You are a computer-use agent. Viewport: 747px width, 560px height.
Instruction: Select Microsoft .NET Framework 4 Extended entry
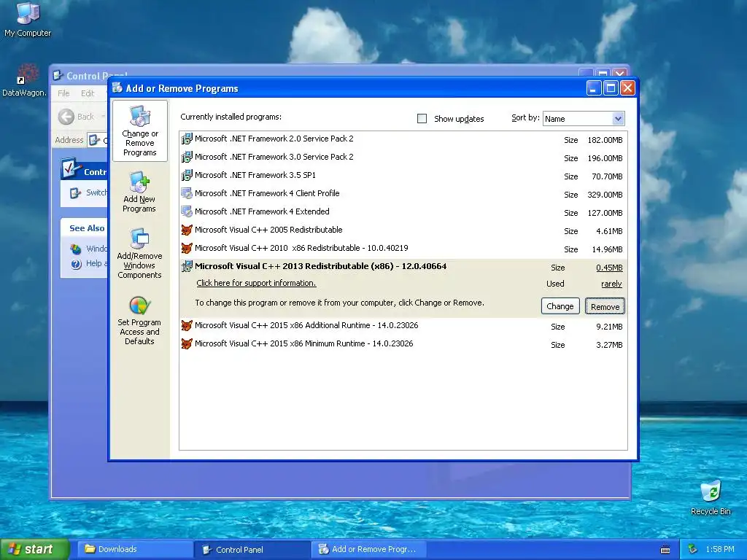pyautogui.click(x=403, y=212)
